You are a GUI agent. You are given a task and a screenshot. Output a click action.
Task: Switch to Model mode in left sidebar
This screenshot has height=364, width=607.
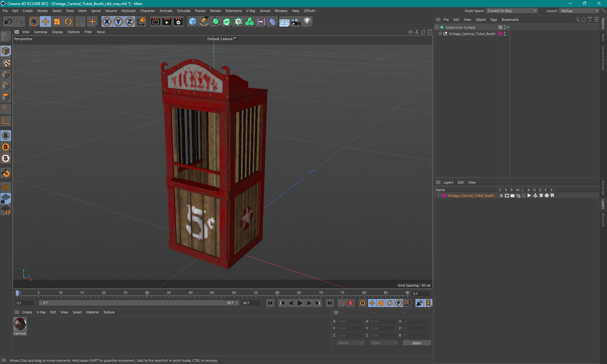6,51
